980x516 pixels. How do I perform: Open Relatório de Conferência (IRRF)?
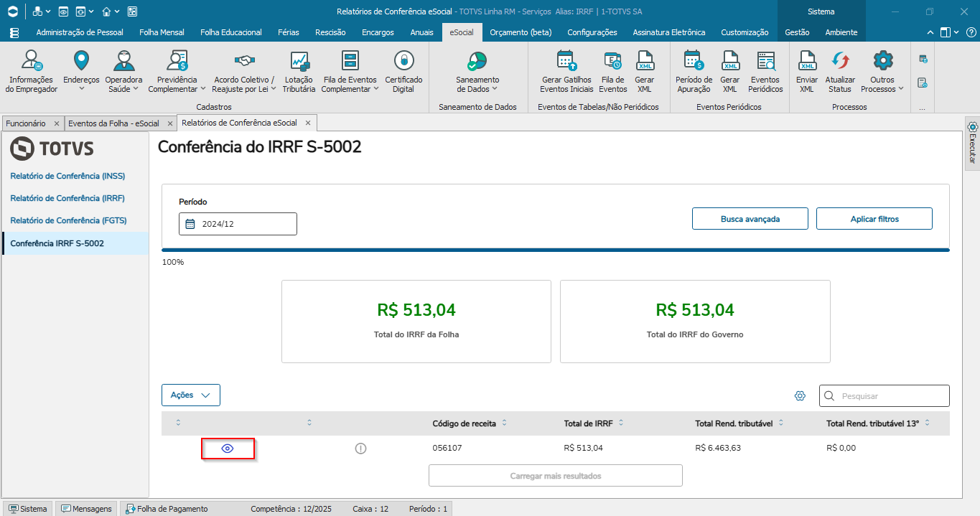[x=67, y=198]
